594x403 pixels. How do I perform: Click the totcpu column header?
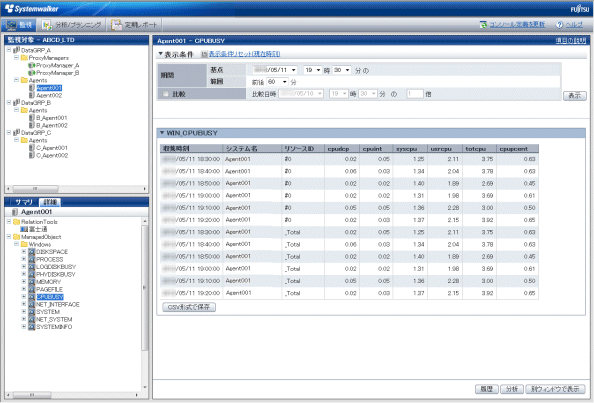479,148
